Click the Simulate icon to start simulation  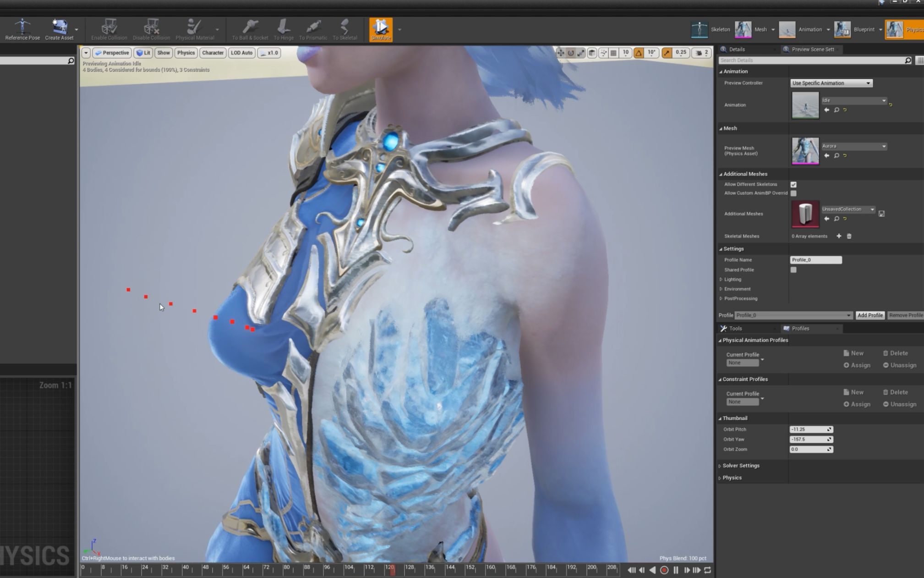[x=381, y=28]
